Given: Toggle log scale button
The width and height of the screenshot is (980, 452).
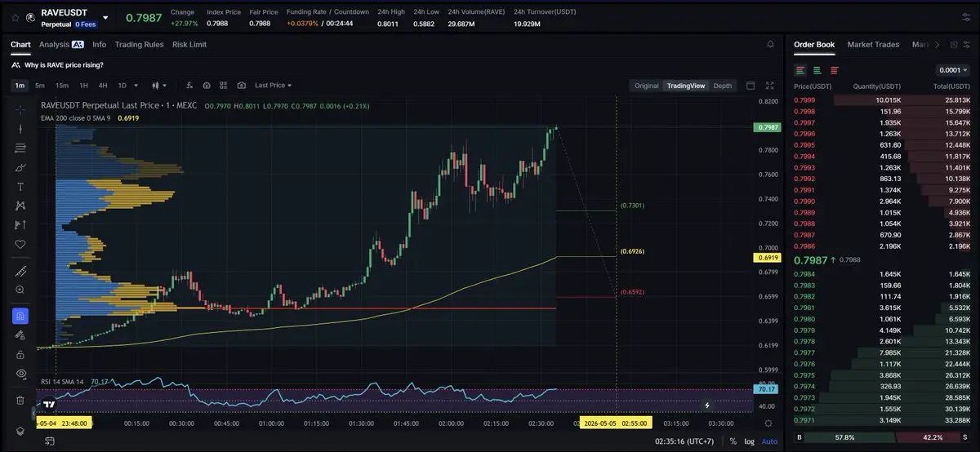Looking at the screenshot, I should pyautogui.click(x=750, y=441).
